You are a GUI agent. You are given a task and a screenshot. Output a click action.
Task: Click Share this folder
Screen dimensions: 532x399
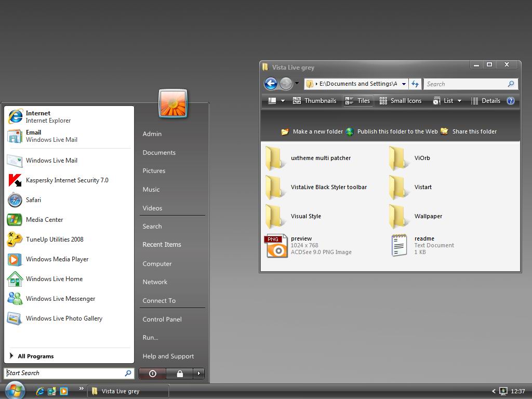[469, 131]
